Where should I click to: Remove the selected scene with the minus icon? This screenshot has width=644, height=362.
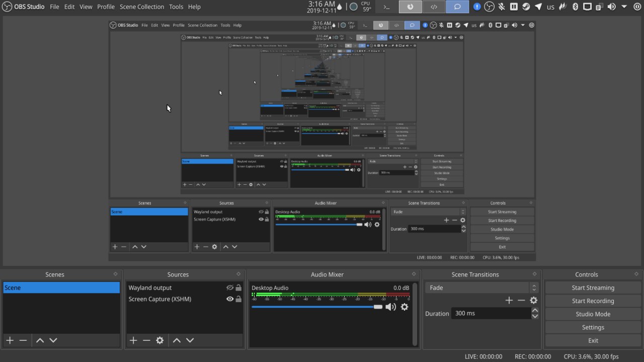pyautogui.click(x=23, y=340)
